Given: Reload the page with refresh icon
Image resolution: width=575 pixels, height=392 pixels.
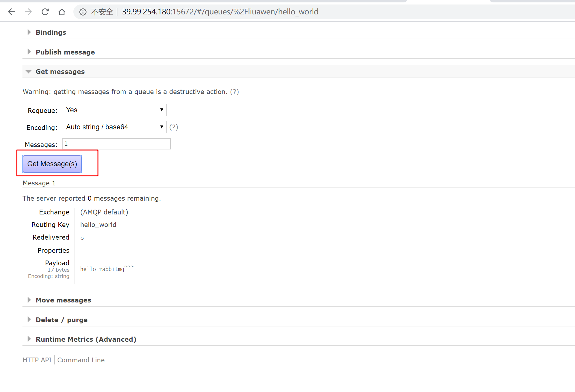Looking at the screenshot, I should (x=45, y=12).
